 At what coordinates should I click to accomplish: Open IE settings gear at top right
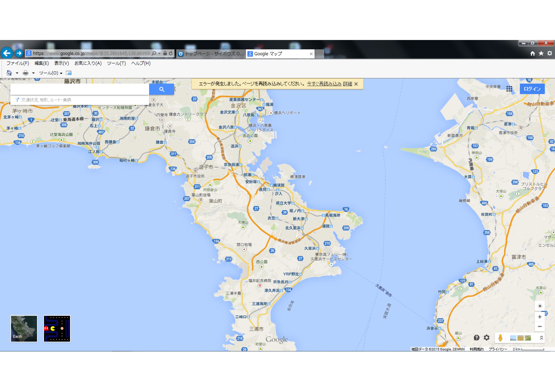pos(550,53)
